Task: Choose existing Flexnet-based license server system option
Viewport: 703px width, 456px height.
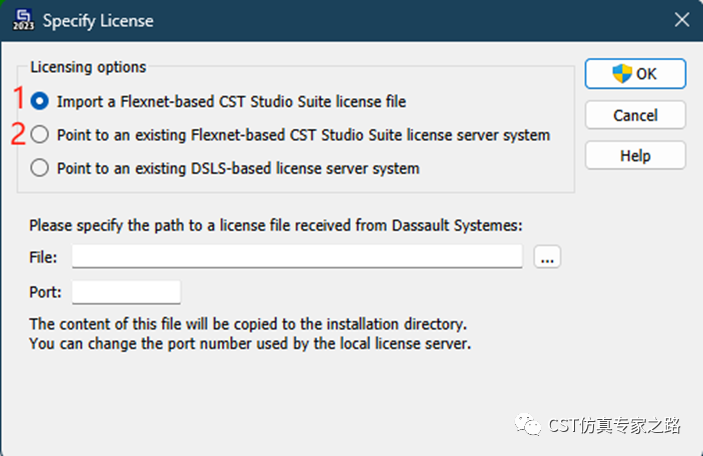Action: click(x=40, y=134)
